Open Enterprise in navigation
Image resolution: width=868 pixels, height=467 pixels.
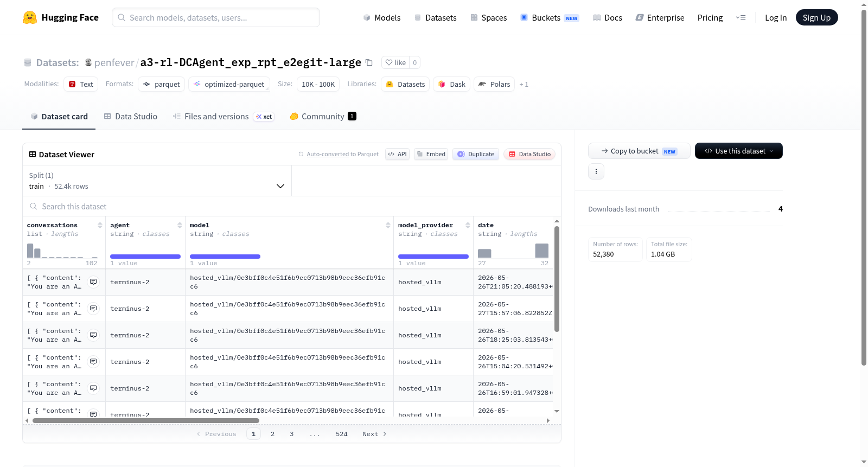pos(660,17)
